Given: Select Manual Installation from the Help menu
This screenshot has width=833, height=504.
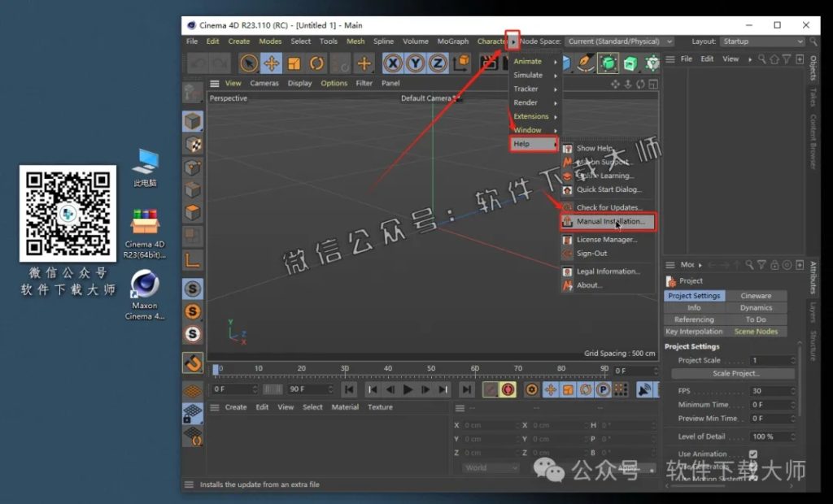Looking at the screenshot, I should pos(609,220).
